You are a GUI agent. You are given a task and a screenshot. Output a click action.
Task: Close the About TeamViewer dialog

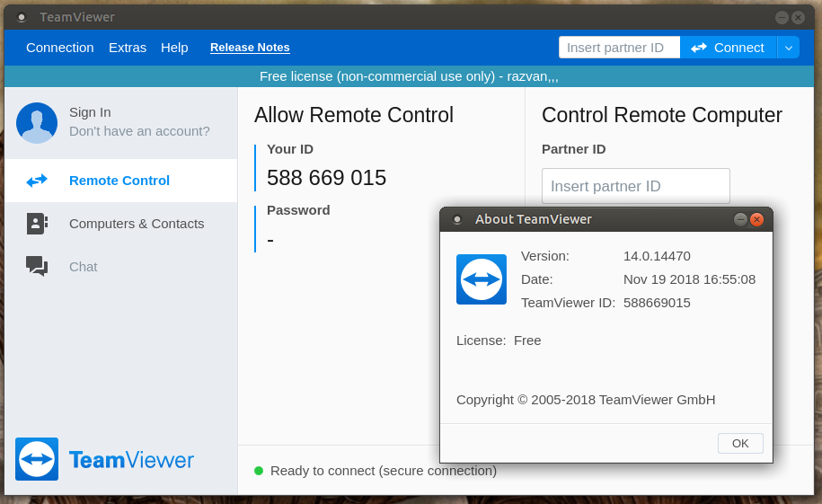[x=756, y=220]
